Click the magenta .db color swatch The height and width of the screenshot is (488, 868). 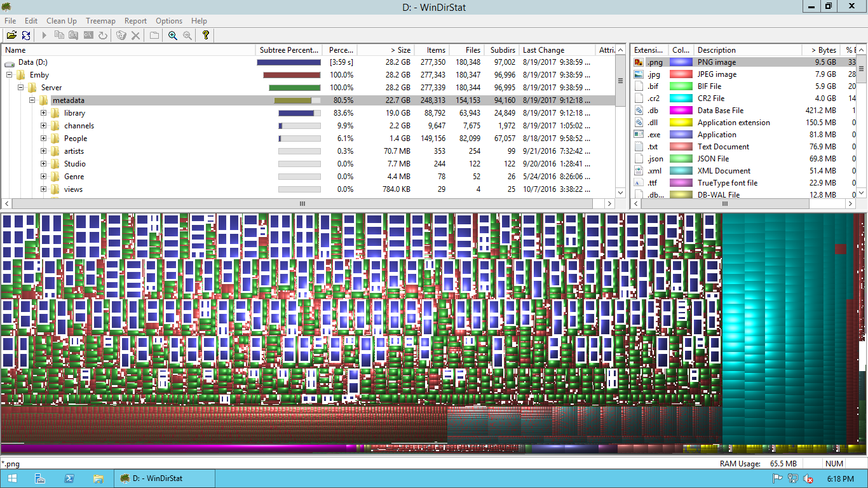(x=681, y=111)
